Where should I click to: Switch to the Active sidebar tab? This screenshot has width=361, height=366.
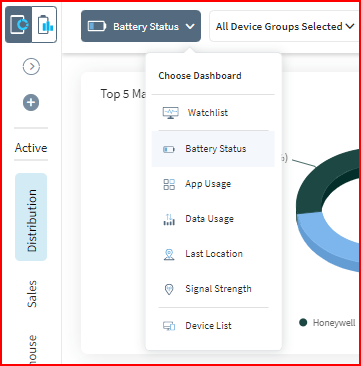coord(31,148)
